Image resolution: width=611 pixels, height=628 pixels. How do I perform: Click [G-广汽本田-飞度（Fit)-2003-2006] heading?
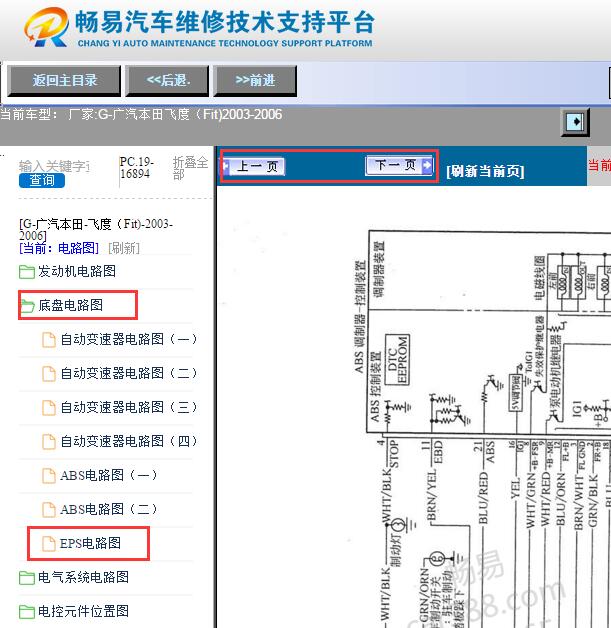point(96,229)
